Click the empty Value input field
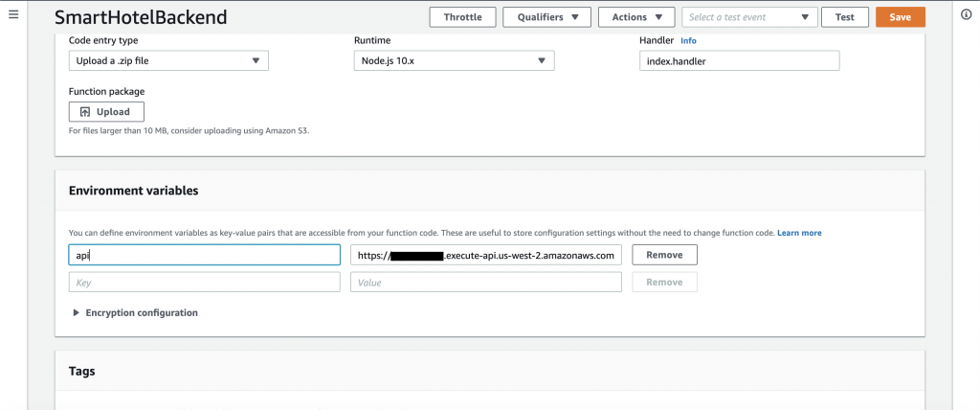This screenshot has height=410, width=980. click(486, 283)
